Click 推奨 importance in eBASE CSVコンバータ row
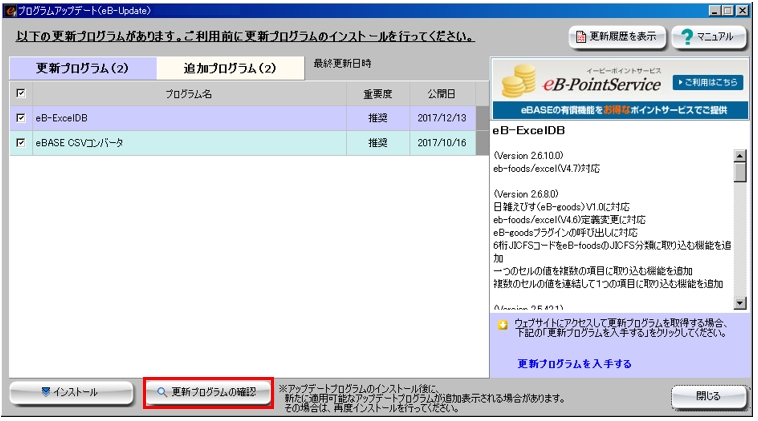 [378, 143]
